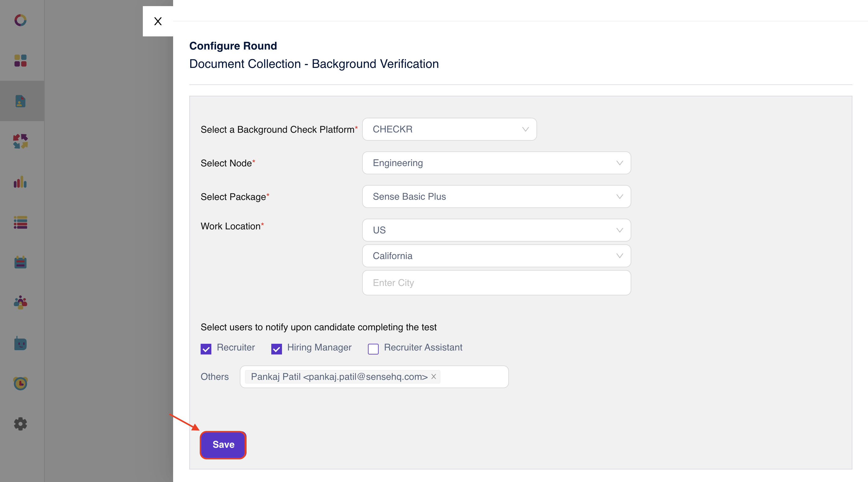Click the Select Package label

pyautogui.click(x=235, y=197)
